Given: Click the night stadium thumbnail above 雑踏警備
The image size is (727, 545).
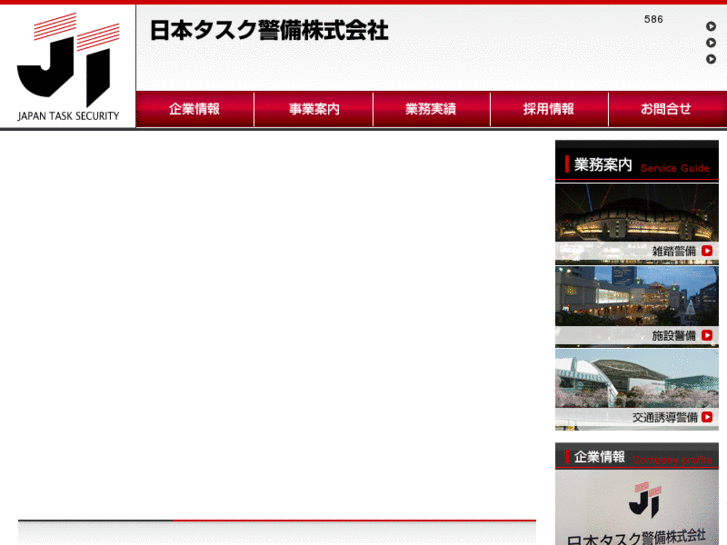Looking at the screenshot, I should pos(637,213).
